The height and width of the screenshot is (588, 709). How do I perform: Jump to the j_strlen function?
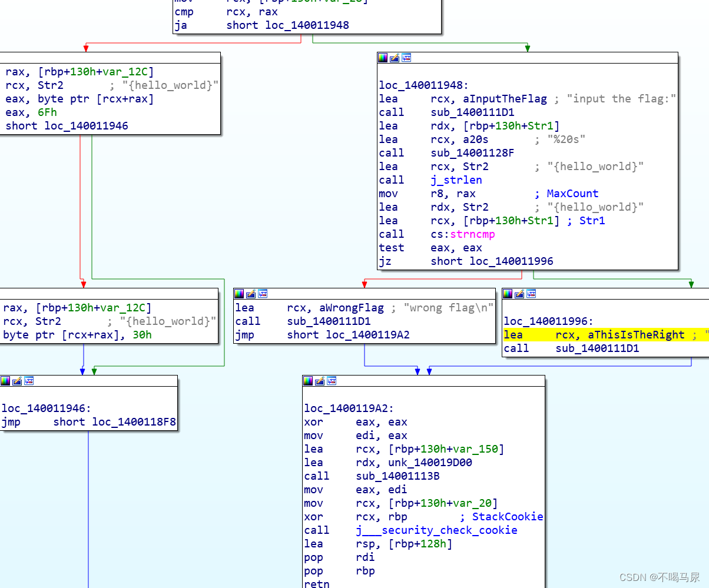(x=456, y=180)
